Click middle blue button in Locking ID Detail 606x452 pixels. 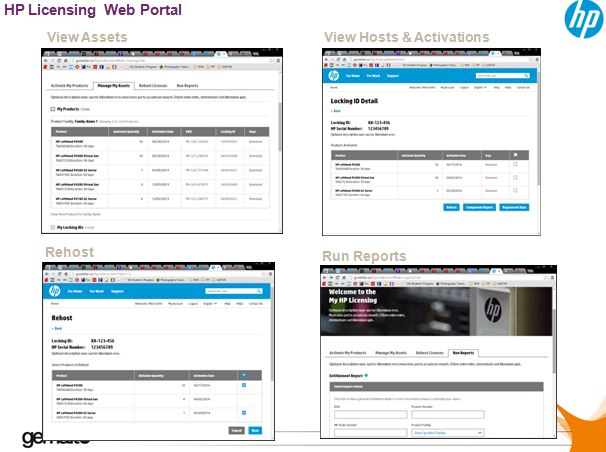(x=480, y=207)
